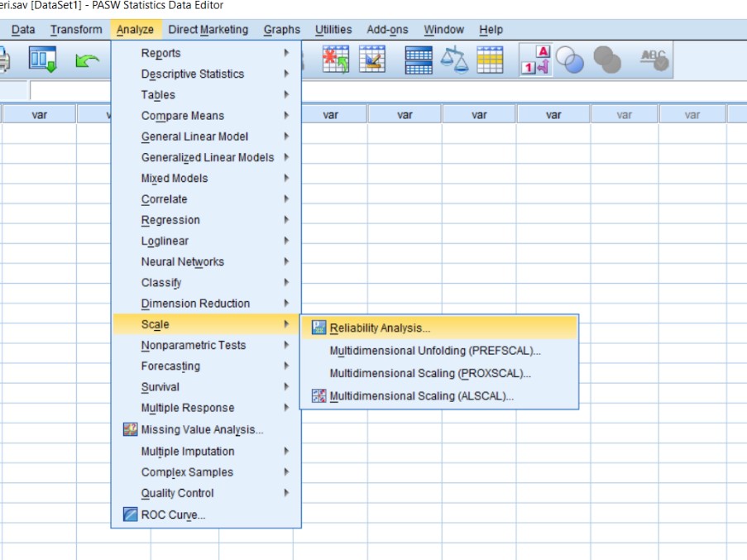The height and width of the screenshot is (560, 747).
Task: Click the Use Variable Sets circles icon
Action: pyautogui.click(x=570, y=60)
